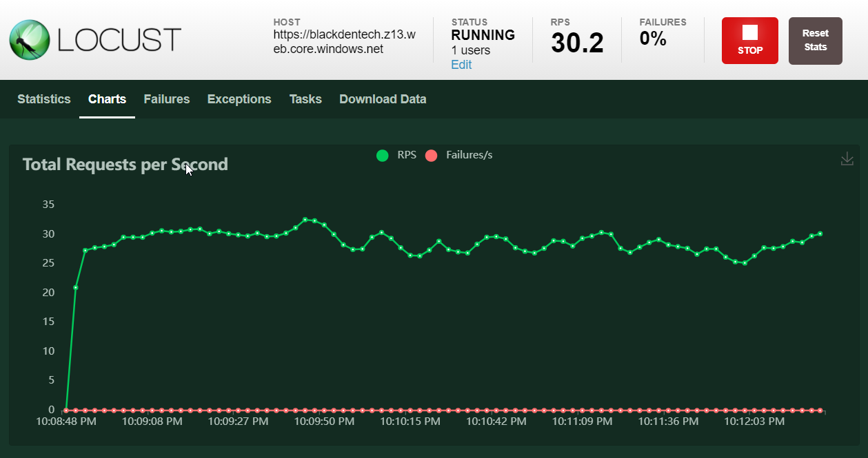Click the 30.2 RPS value
868x458 pixels.
coord(577,43)
